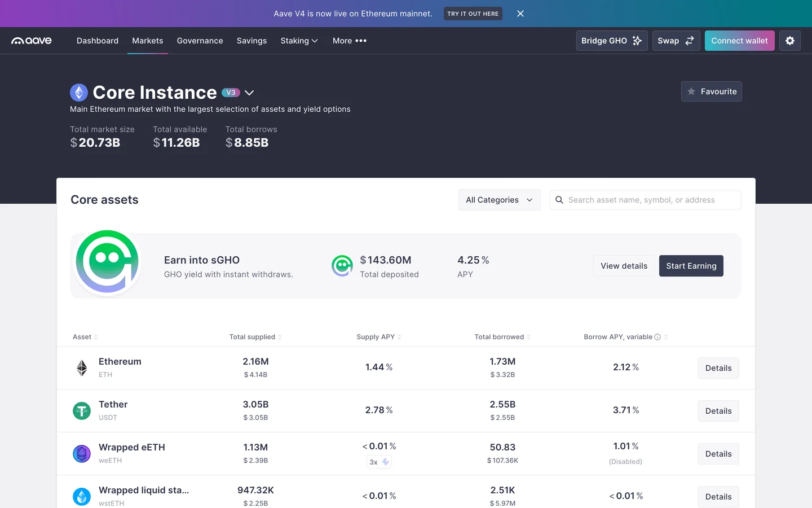Open the More menu
Viewport: 812px width, 508px height.
(350, 41)
